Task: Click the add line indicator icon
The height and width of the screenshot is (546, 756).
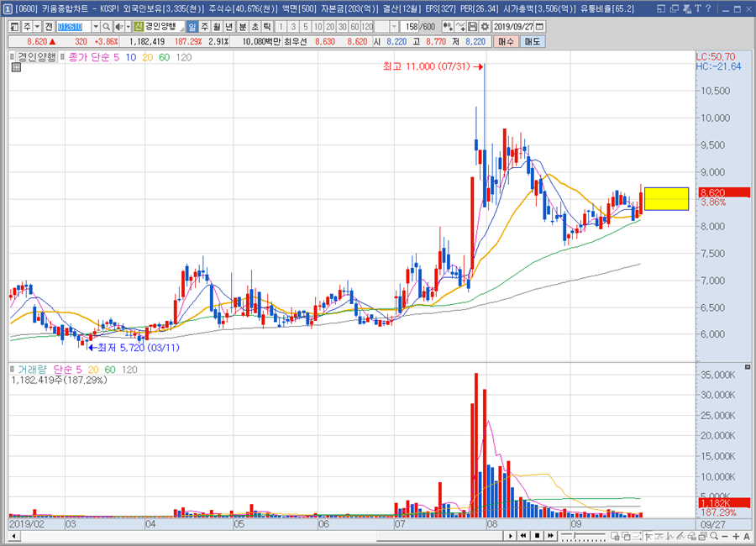Action: coord(460,27)
